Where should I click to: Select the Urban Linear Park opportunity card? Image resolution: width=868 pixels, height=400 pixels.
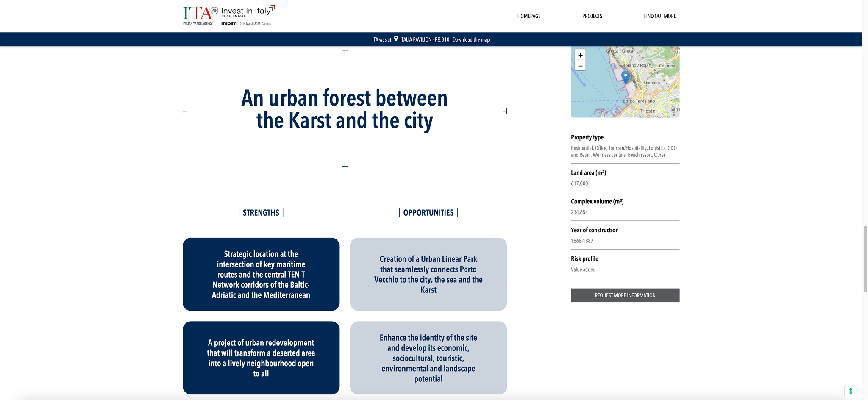(x=428, y=274)
